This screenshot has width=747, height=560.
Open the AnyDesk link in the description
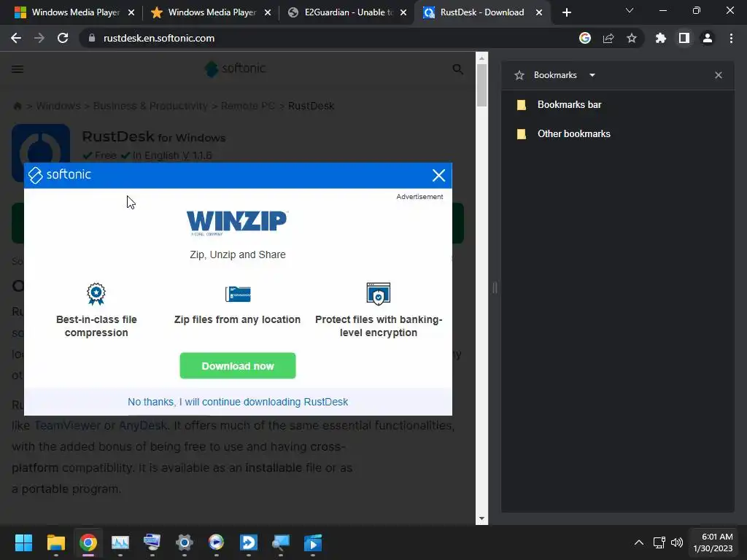point(142,425)
